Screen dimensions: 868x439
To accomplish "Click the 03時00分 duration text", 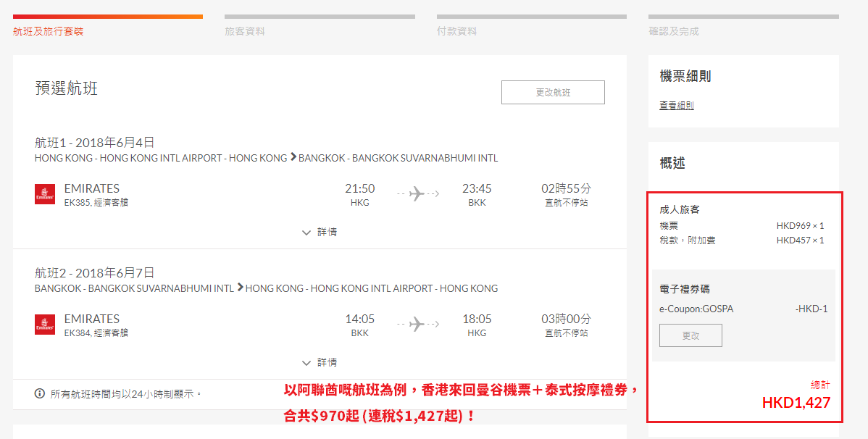I will point(567,319).
